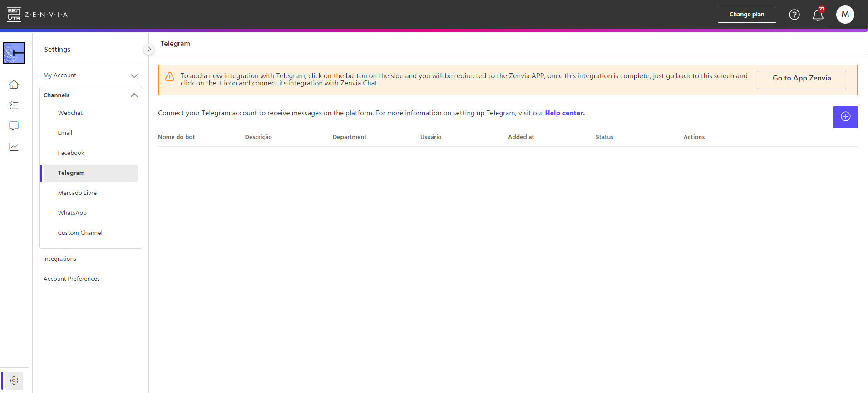Screen dimensions: 868x393
Task: Click the Zenvia logo in header
Action: click(37, 15)
